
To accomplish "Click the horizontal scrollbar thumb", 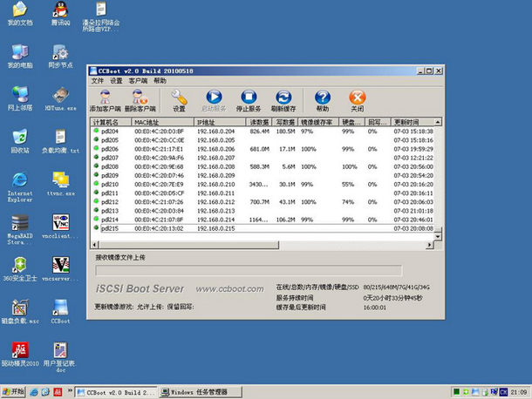I will point(188,245).
